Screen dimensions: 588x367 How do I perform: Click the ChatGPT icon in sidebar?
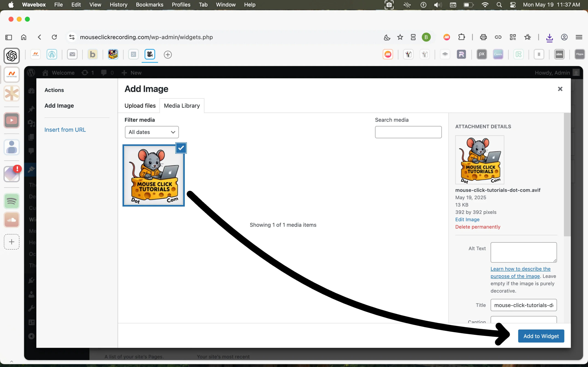[11, 56]
